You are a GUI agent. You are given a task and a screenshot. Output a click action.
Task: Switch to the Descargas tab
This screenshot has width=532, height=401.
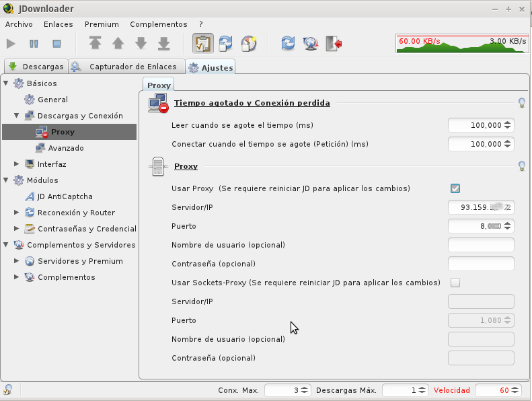(36, 67)
